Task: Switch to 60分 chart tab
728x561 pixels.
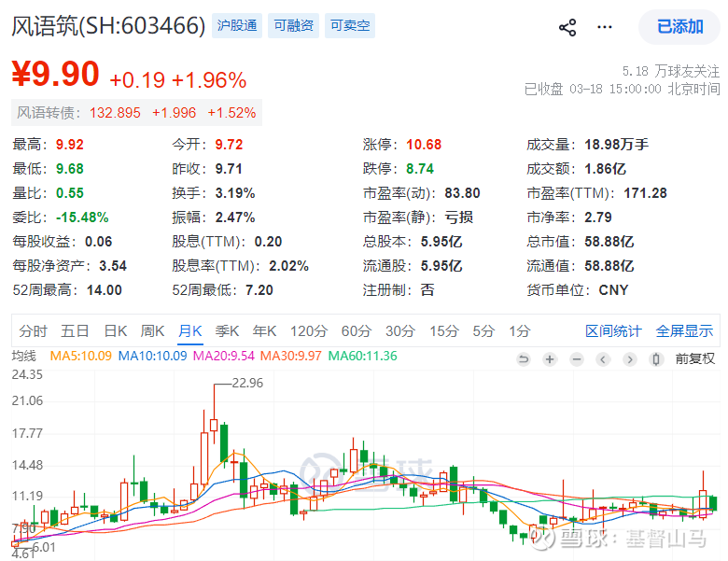Action: click(x=357, y=331)
